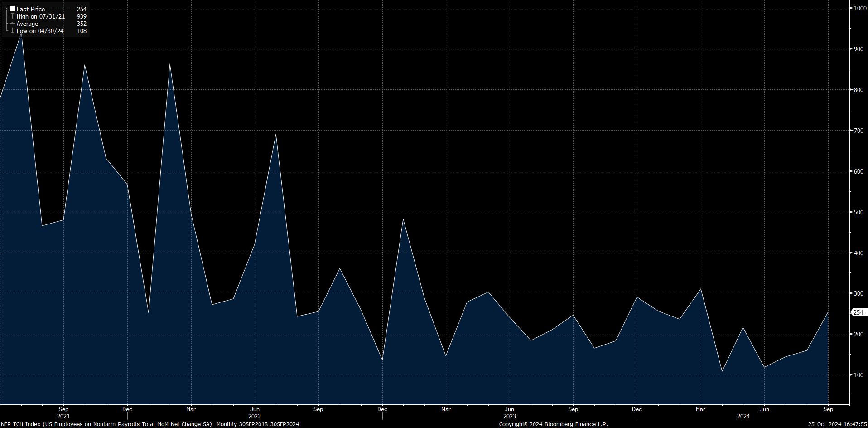This screenshot has width=868, height=428.
Task: Click the 400 label on the y-axis
Action: [858, 253]
